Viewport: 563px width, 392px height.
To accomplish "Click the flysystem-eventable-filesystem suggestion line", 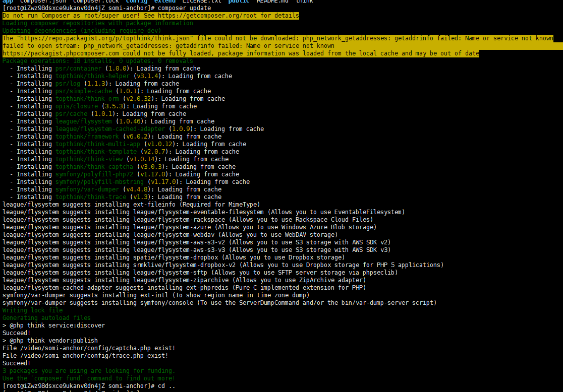I will point(204,212).
